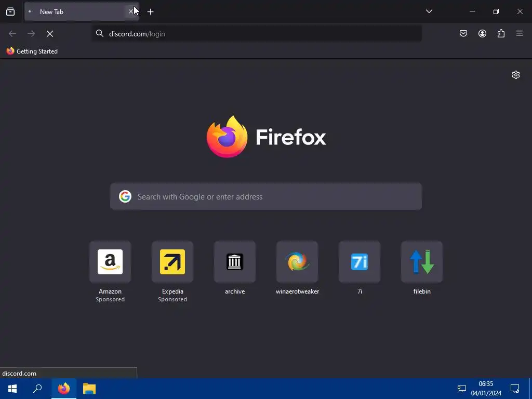Personalize new tab via gear icon

pos(516,75)
